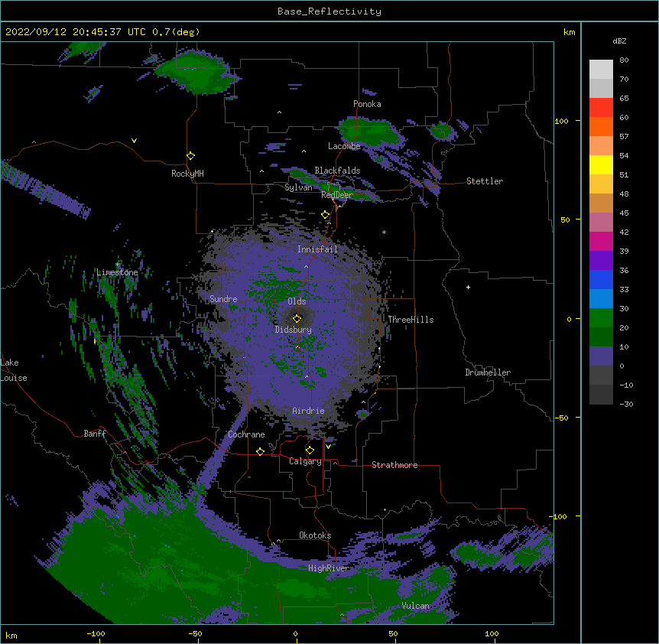The image size is (659, 644).
Task: Select the blue 33-36 dBZ legend swatch
Action: click(x=601, y=279)
